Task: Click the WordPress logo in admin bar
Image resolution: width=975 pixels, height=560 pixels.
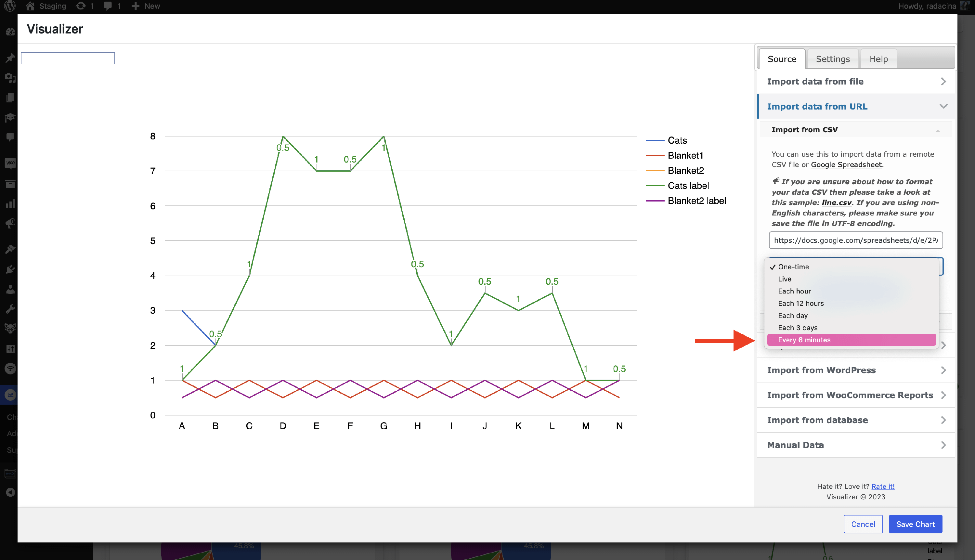Action: click(10, 6)
